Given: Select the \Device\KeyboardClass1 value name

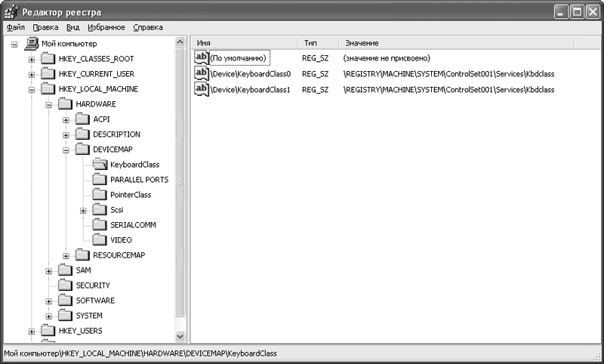Looking at the screenshot, I should tap(251, 90).
